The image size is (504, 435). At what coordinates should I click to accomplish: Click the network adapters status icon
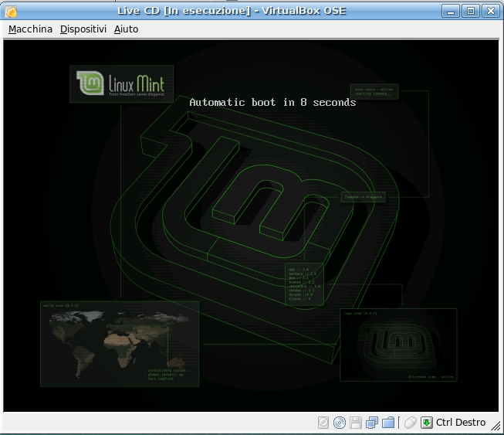(x=372, y=423)
